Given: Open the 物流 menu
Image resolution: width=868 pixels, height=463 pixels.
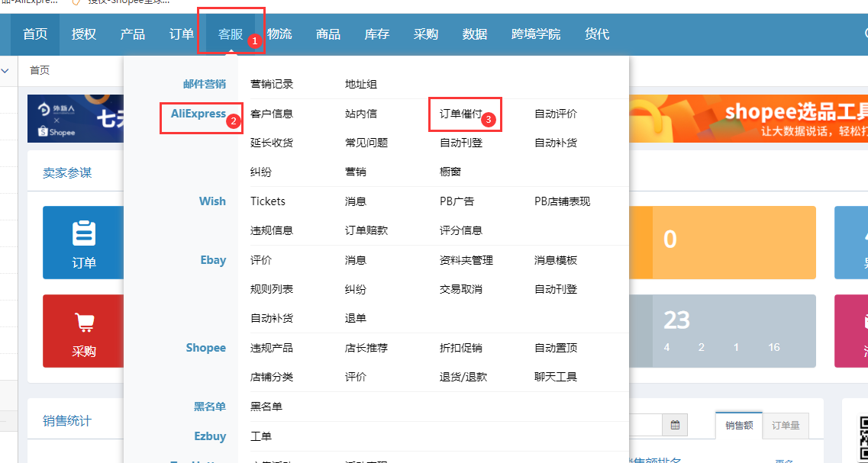Looking at the screenshot, I should coord(279,34).
